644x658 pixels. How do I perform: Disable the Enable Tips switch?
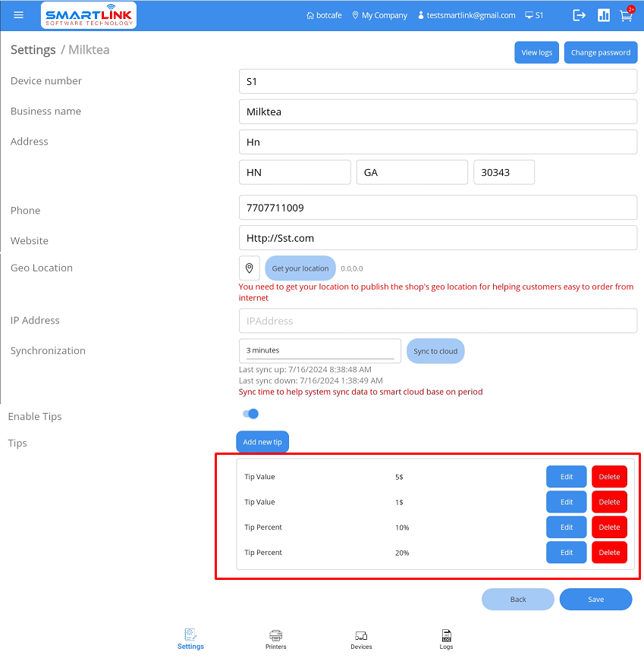(250, 414)
